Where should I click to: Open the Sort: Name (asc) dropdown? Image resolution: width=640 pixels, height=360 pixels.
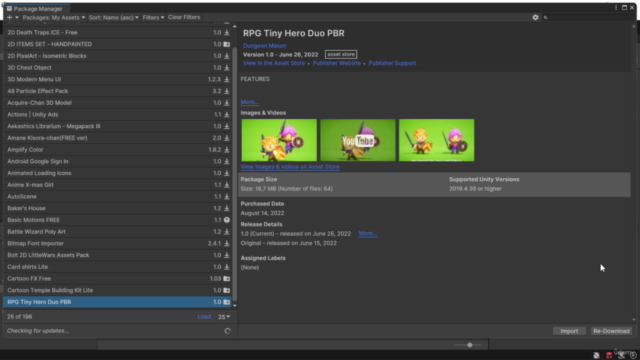click(x=113, y=18)
